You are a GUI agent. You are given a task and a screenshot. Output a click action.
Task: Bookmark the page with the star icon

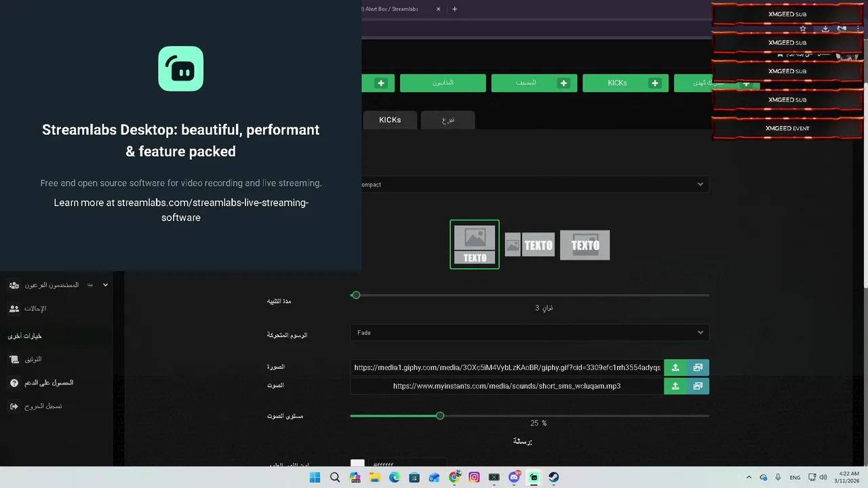(x=803, y=28)
